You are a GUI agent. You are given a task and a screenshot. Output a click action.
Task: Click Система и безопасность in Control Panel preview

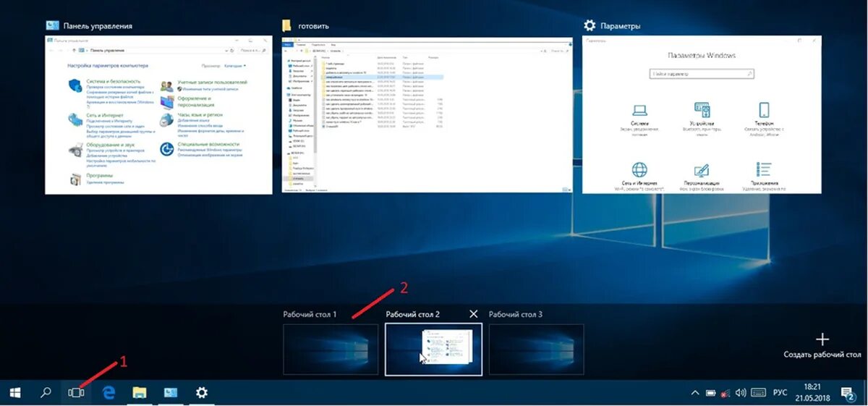click(x=113, y=83)
